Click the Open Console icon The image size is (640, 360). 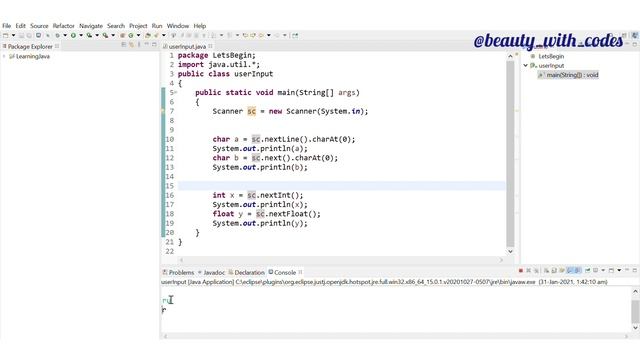(611, 271)
